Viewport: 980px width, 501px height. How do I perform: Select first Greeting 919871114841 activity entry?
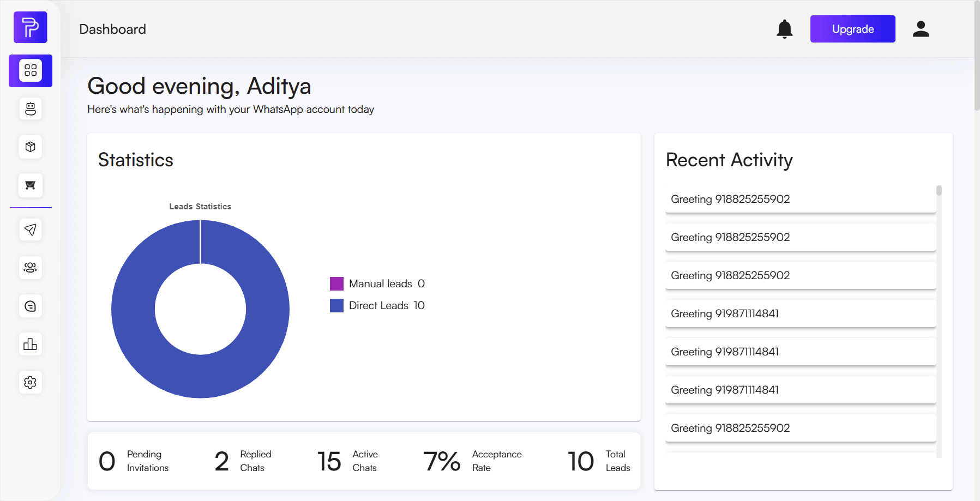coord(800,313)
